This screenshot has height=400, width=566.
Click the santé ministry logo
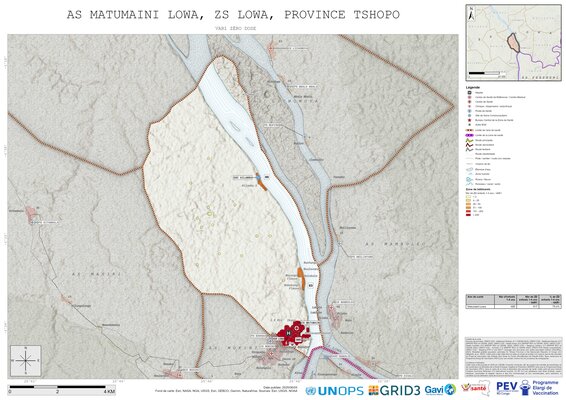click(475, 388)
